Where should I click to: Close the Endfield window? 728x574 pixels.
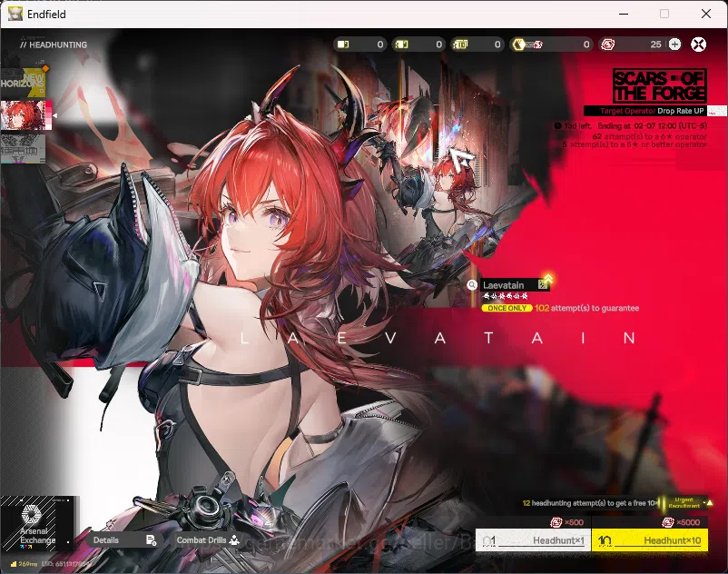tap(705, 14)
